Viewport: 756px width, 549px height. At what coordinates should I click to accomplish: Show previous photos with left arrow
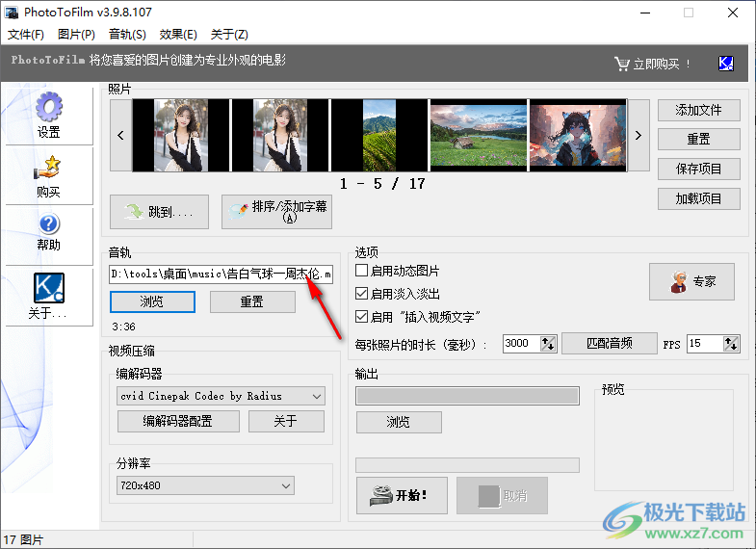[x=120, y=136]
